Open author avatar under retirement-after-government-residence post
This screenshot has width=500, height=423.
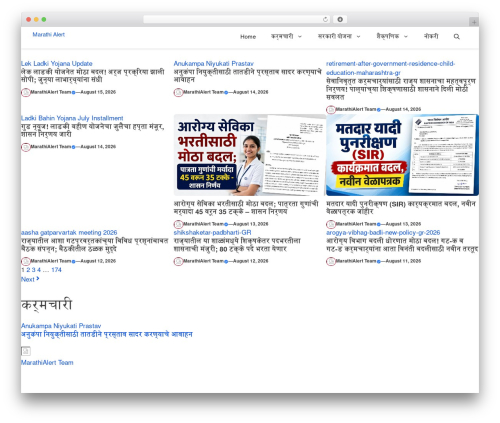tap(331, 110)
